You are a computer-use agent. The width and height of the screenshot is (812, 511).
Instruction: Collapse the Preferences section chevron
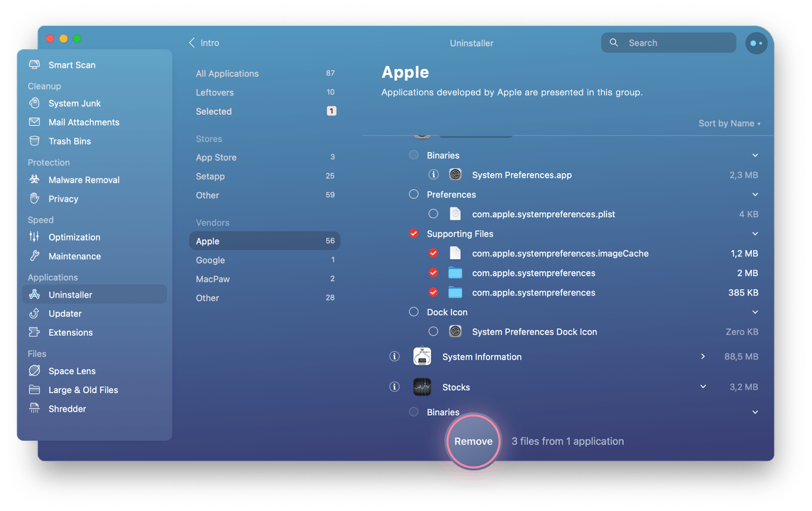[x=755, y=195]
